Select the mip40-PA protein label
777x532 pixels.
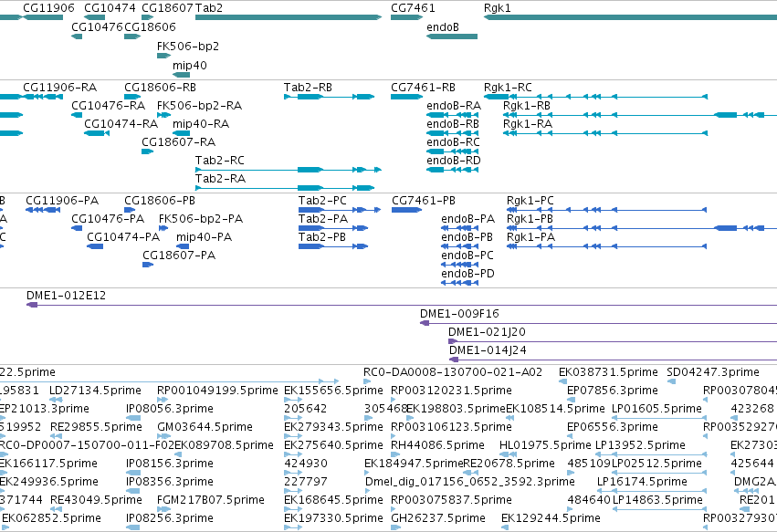click(204, 237)
